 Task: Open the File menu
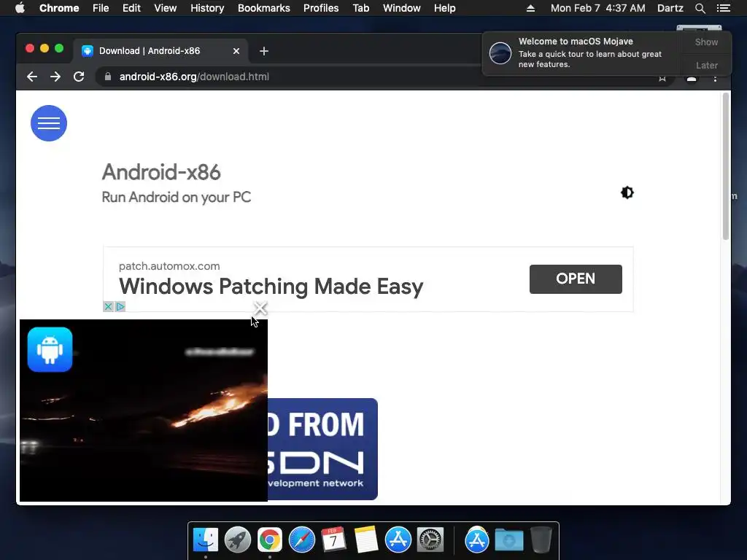click(x=101, y=8)
